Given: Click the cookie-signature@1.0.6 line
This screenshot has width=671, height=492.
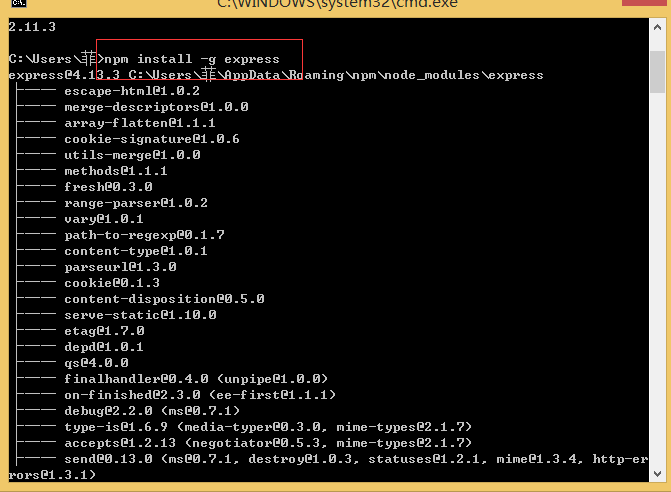Looking at the screenshot, I should [x=152, y=139].
